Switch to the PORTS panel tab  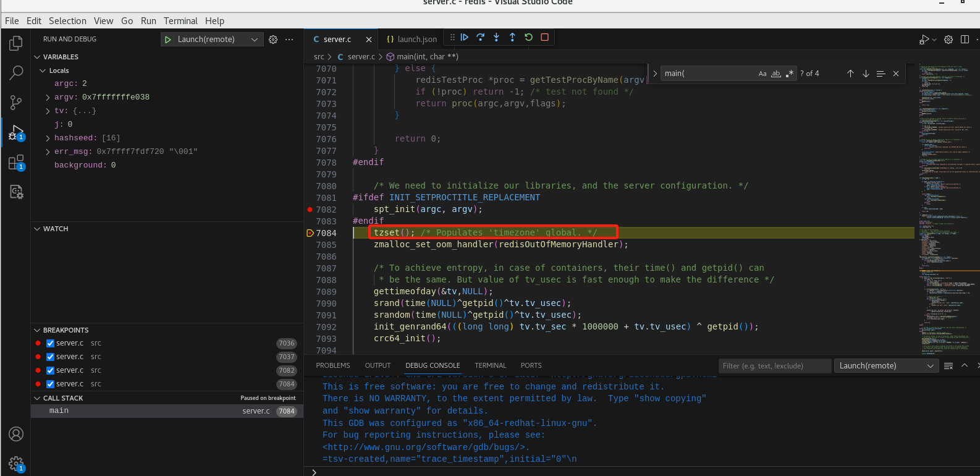531,366
